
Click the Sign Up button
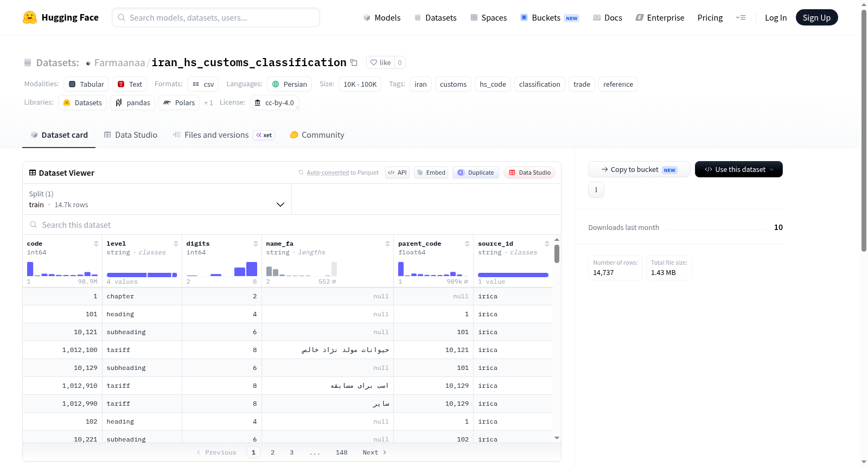(x=817, y=17)
